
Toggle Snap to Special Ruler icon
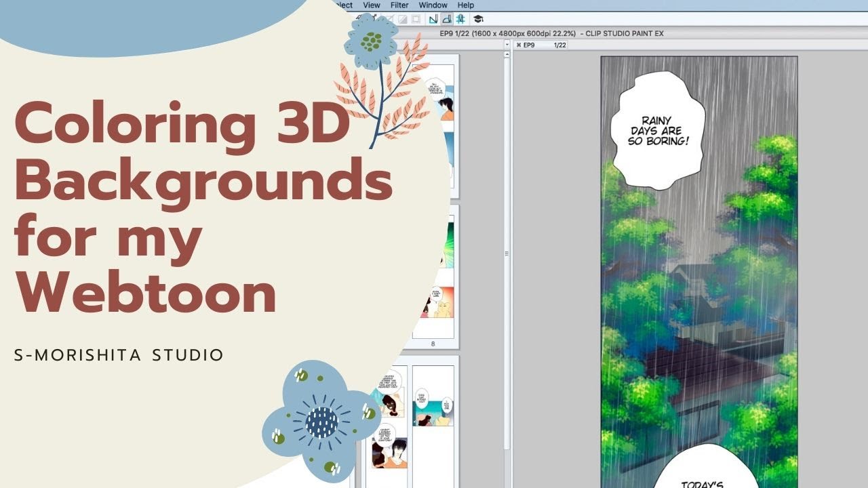447,19
